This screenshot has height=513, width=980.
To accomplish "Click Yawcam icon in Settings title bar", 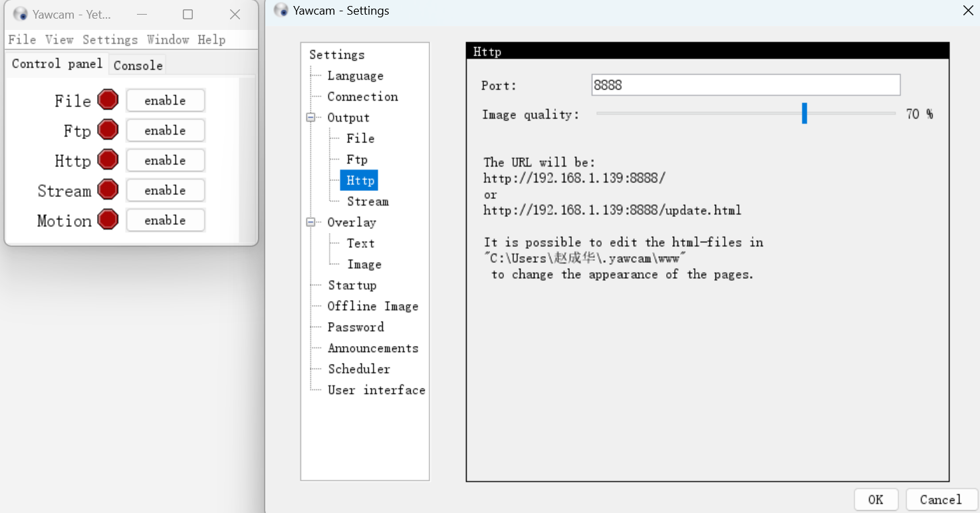I will click(282, 11).
